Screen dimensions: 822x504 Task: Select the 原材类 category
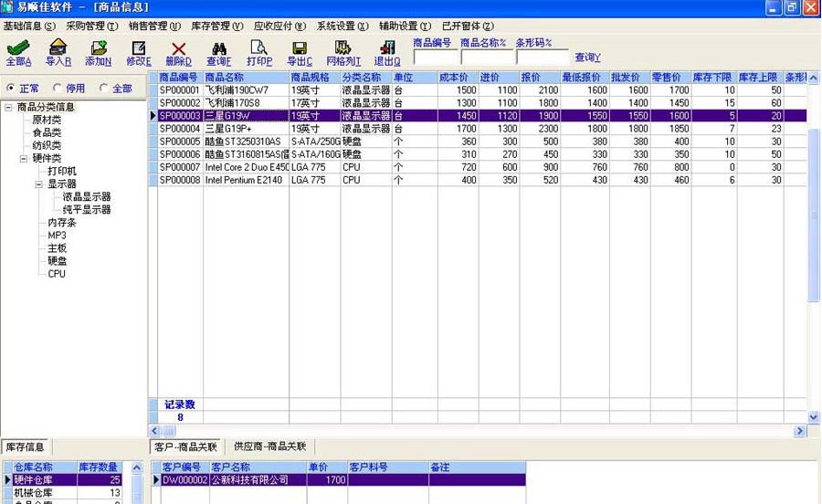[47, 120]
